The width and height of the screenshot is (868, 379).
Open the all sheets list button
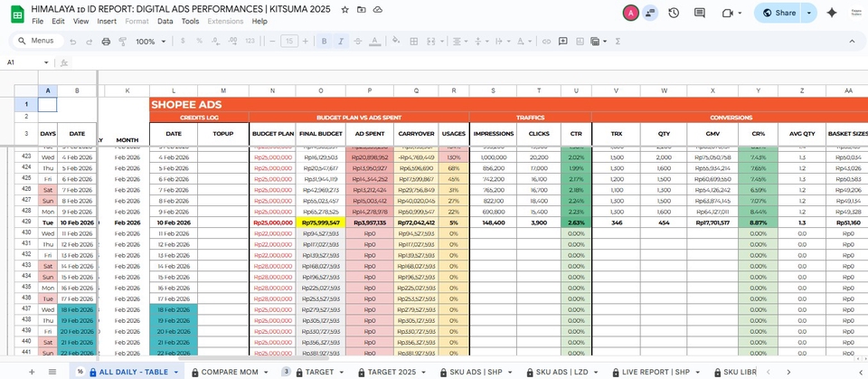tap(52, 372)
